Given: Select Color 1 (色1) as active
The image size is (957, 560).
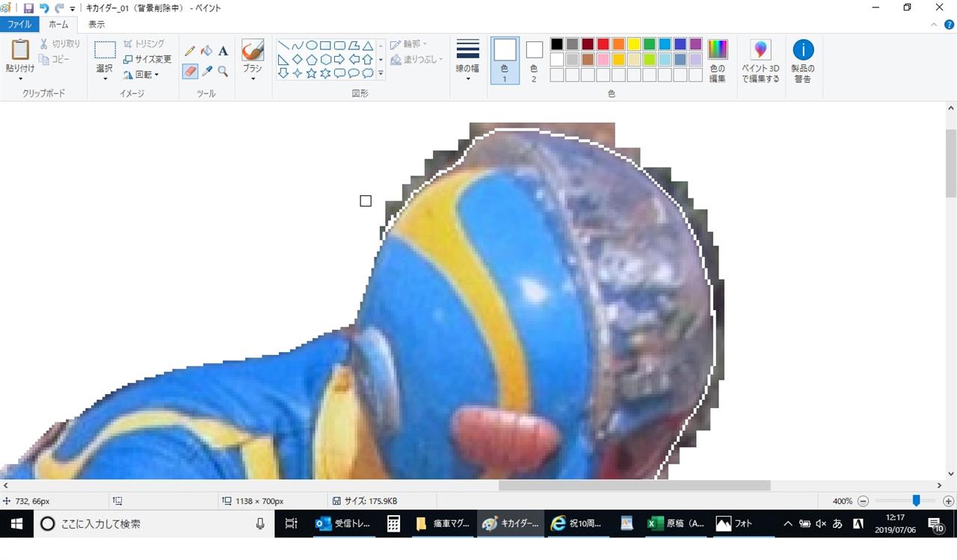Looking at the screenshot, I should click(505, 61).
